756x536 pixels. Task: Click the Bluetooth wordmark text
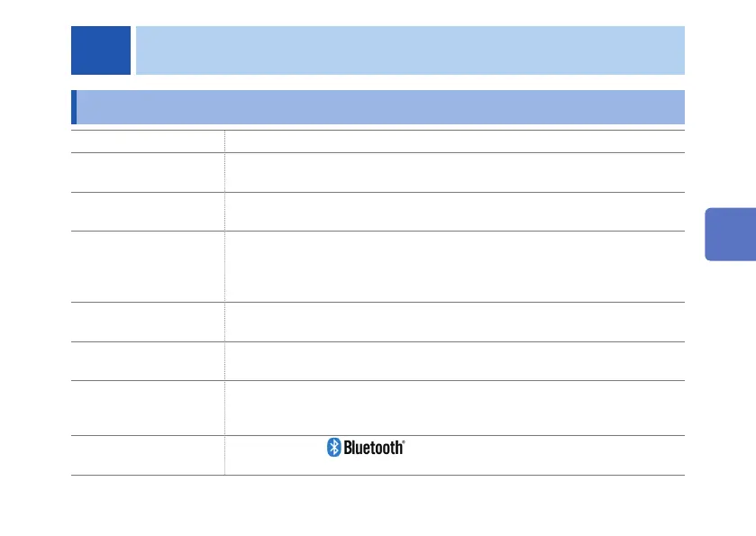373,448
